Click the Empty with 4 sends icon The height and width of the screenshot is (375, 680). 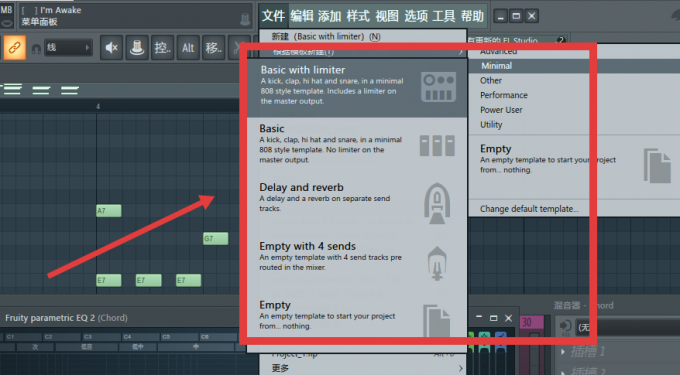[437, 263]
